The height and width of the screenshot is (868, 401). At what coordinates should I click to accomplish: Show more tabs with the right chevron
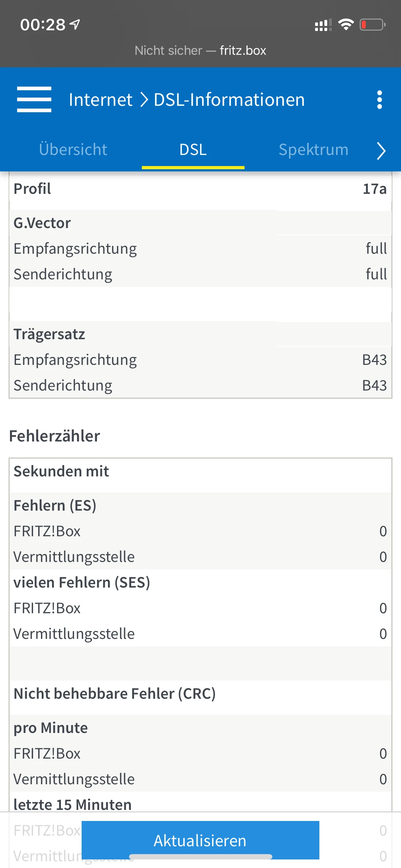tap(381, 150)
